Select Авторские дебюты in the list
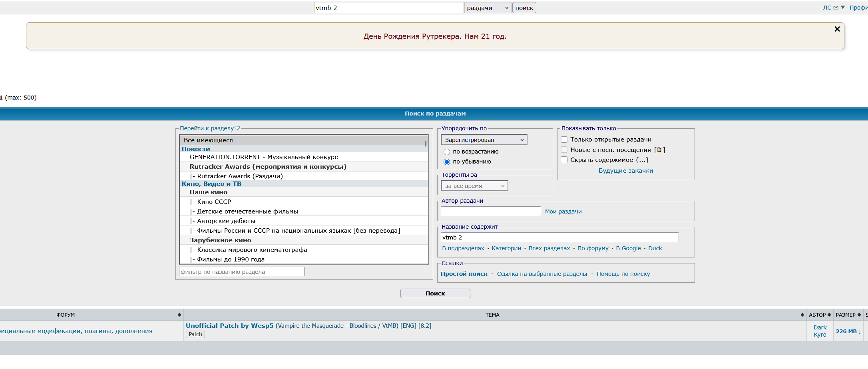This screenshot has width=868, height=369. tap(304, 221)
